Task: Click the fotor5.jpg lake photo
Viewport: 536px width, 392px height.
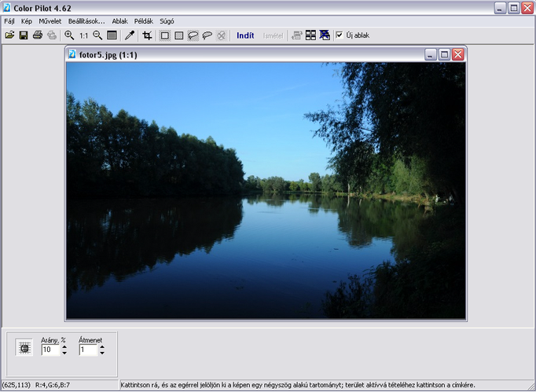Action: coord(266,190)
